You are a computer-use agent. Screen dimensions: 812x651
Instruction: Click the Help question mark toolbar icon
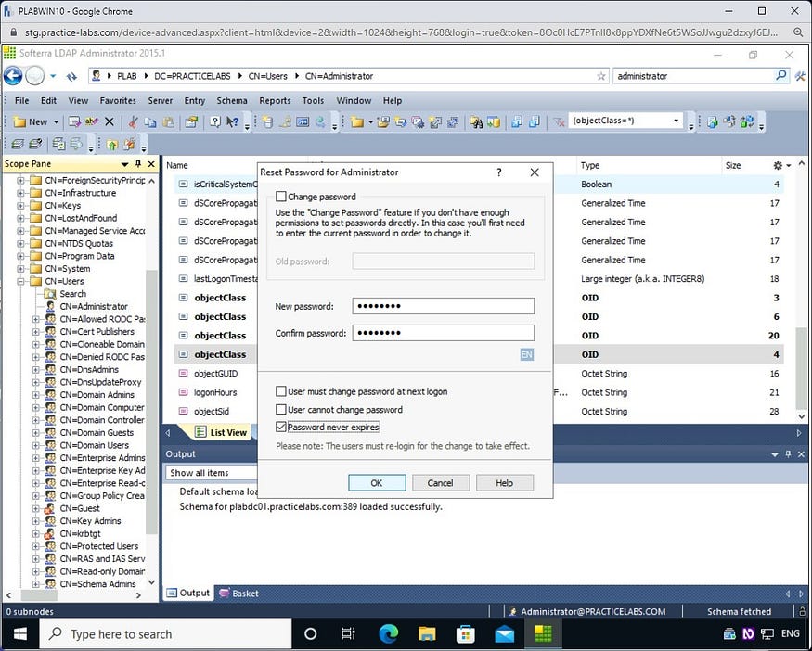pyautogui.click(x=214, y=121)
